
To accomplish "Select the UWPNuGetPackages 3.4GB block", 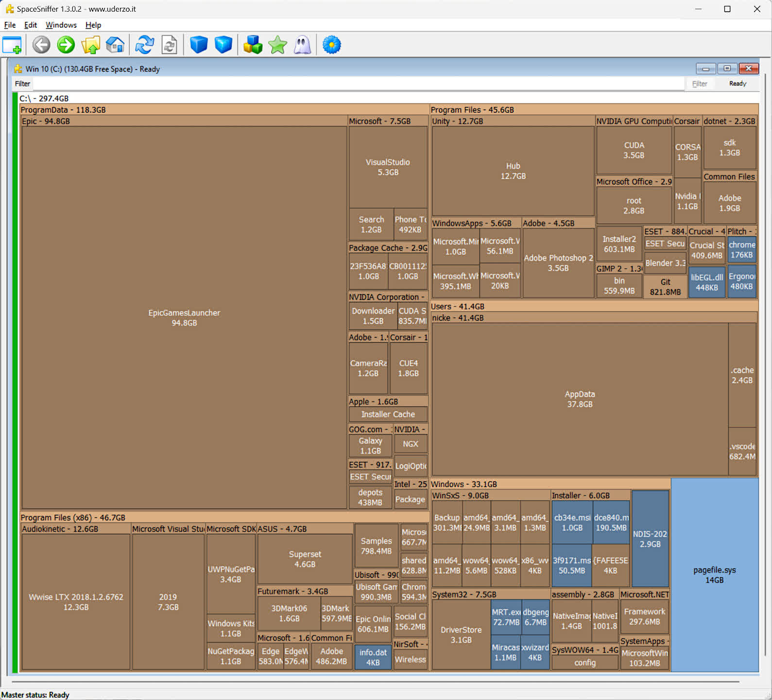I will pos(231,574).
